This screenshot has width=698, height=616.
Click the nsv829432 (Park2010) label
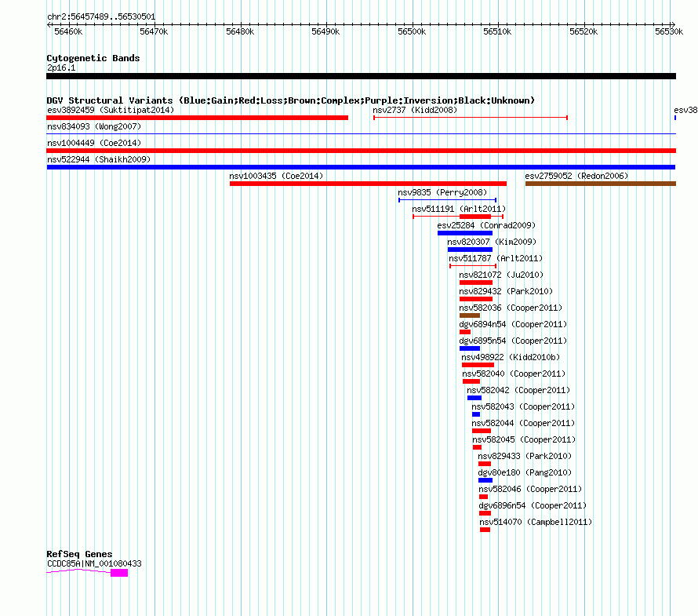tap(506, 291)
